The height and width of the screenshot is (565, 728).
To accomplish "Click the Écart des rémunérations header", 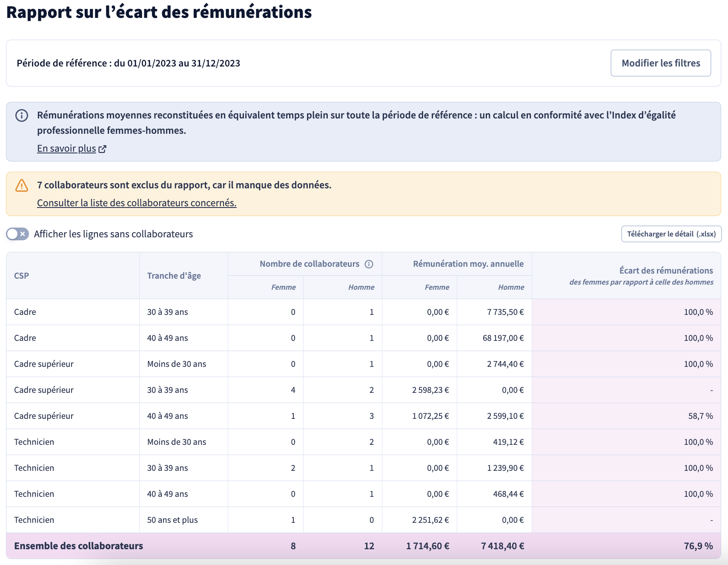I will [x=666, y=271].
